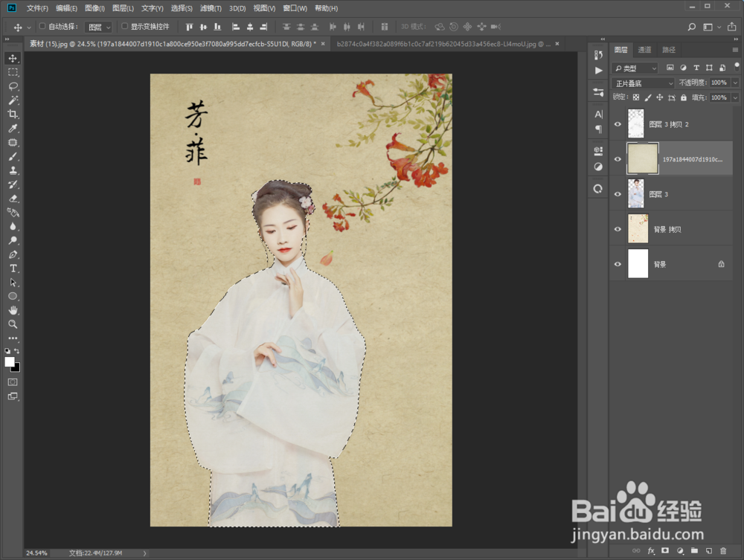Select the Rectangular Marquee tool

point(13,72)
